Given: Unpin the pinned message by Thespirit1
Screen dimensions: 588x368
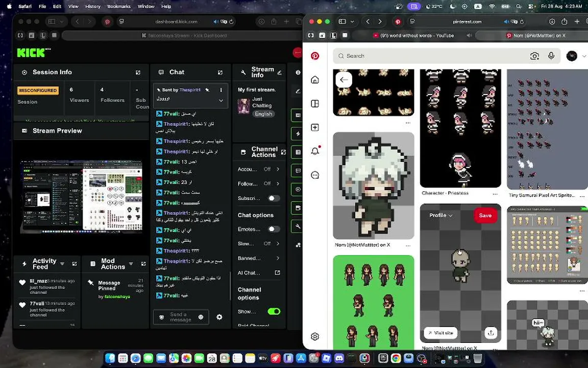Looking at the screenshot, I should [x=207, y=90].
